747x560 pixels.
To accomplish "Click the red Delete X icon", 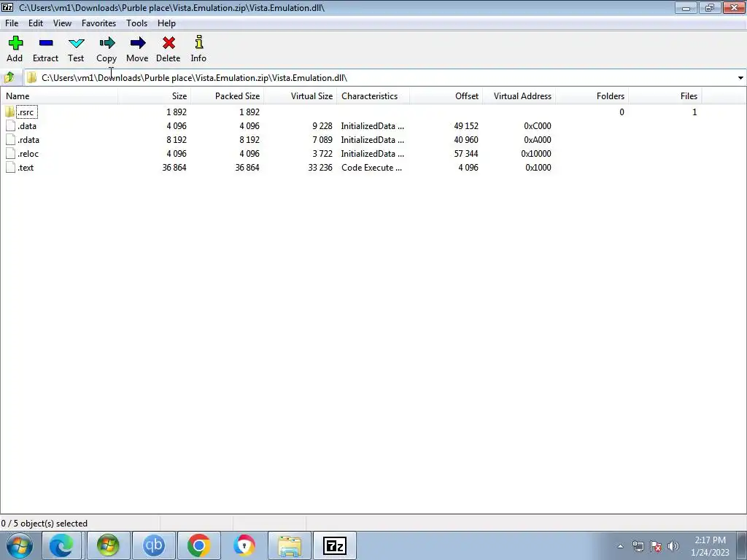I will click(169, 43).
